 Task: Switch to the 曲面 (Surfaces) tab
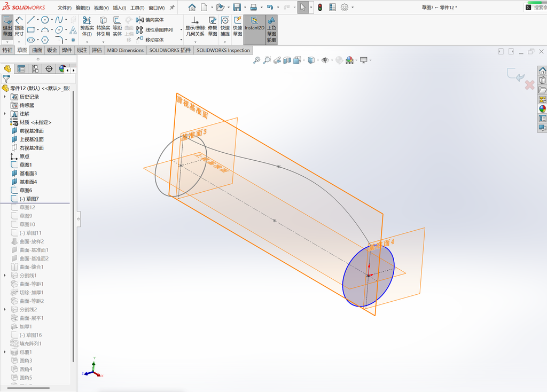coord(37,50)
